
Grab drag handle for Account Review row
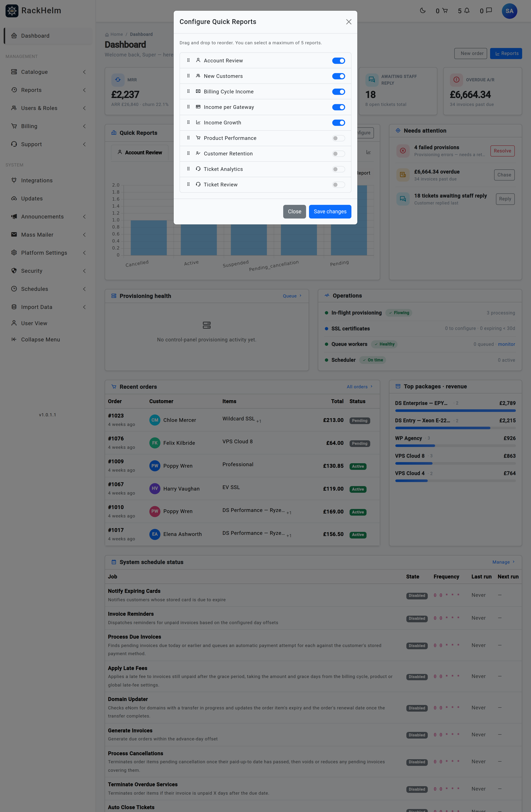[x=188, y=60]
